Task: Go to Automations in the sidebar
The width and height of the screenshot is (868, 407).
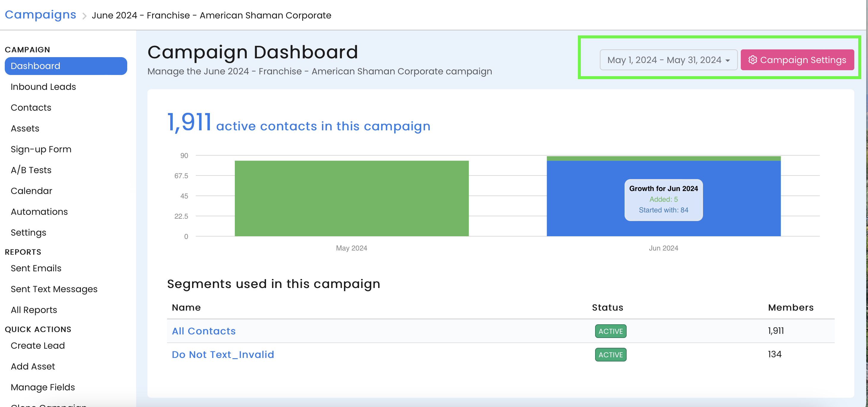Action: [39, 212]
